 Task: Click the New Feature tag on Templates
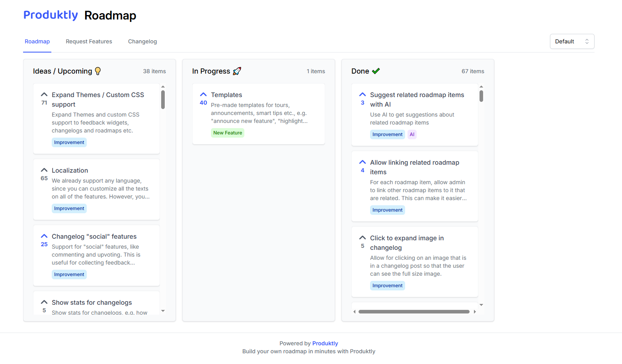click(228, 133)
